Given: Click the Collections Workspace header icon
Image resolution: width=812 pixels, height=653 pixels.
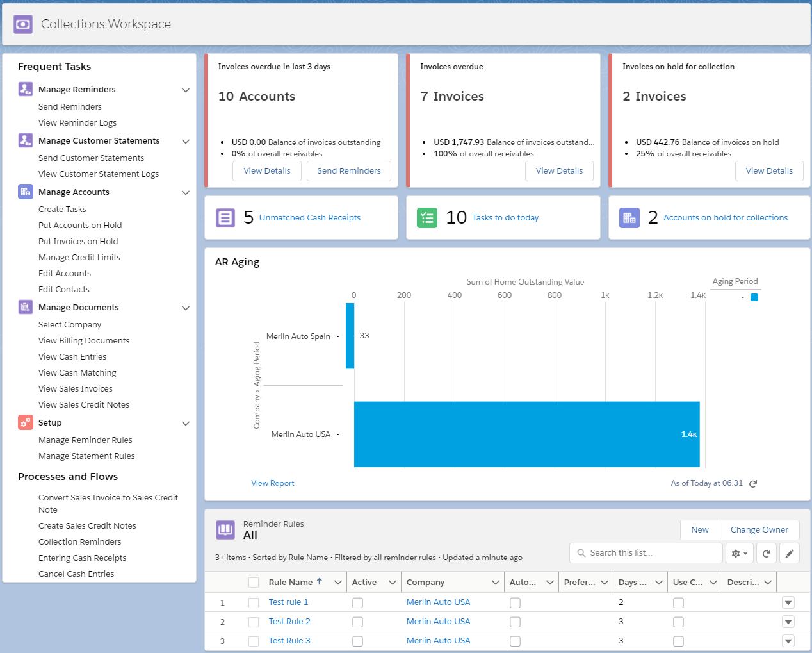Looking at the screenshot, I should coord(23,24).
